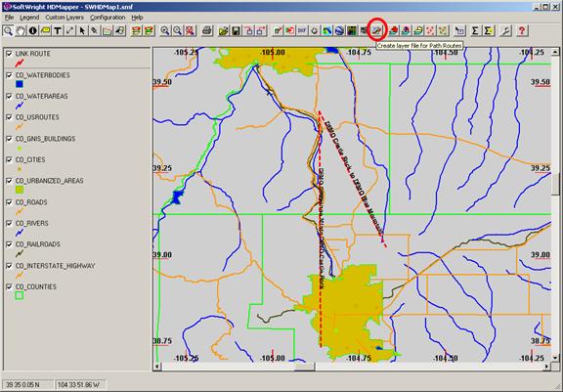563x392 pixels.
Task: Click the map's vertical scrollbar down arrow
Action: pos(555,358)
